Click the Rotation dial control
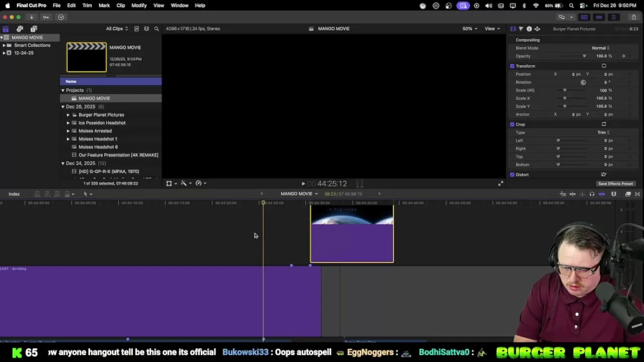This screenshot has width=644, height=362. pos(583,82)
